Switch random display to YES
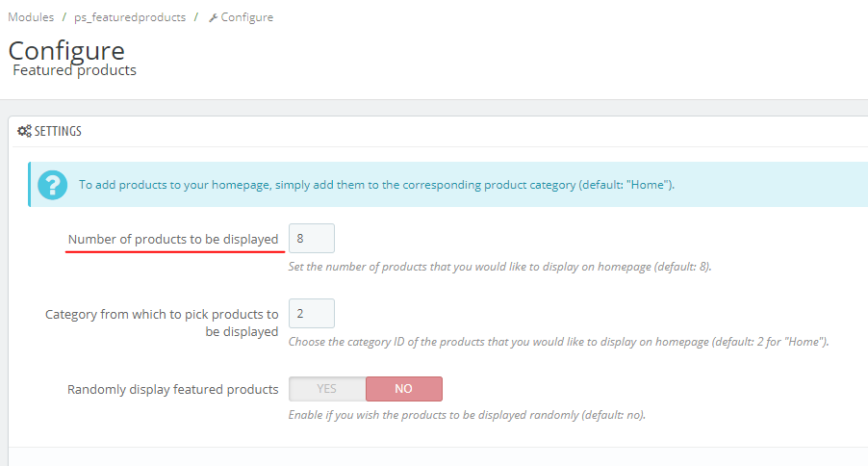The image size is (868, 466). tap(327, 389)
